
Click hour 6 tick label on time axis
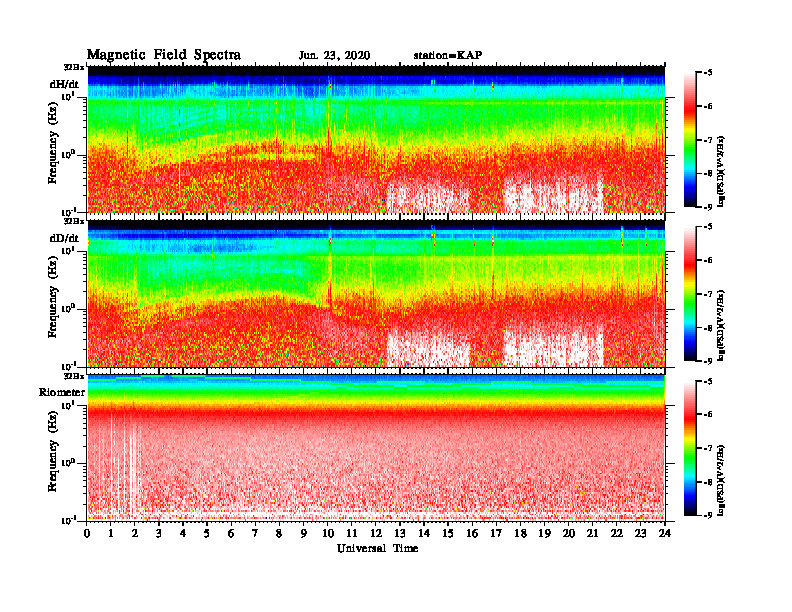(x=231, y=533)
